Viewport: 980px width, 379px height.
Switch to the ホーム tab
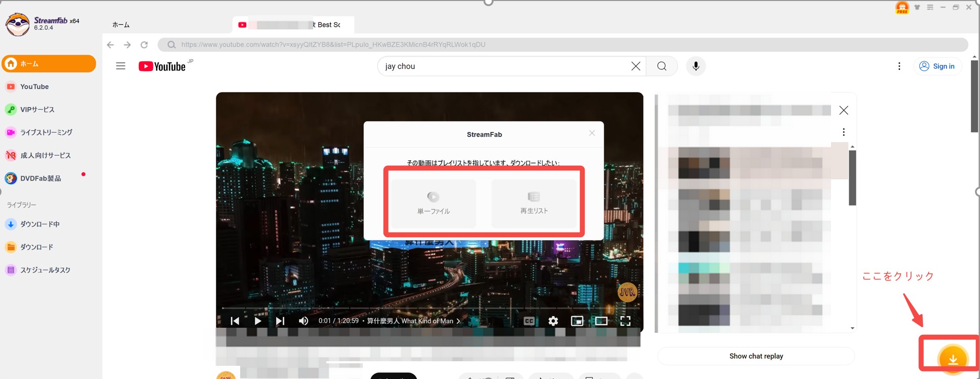tap(121, 25)
